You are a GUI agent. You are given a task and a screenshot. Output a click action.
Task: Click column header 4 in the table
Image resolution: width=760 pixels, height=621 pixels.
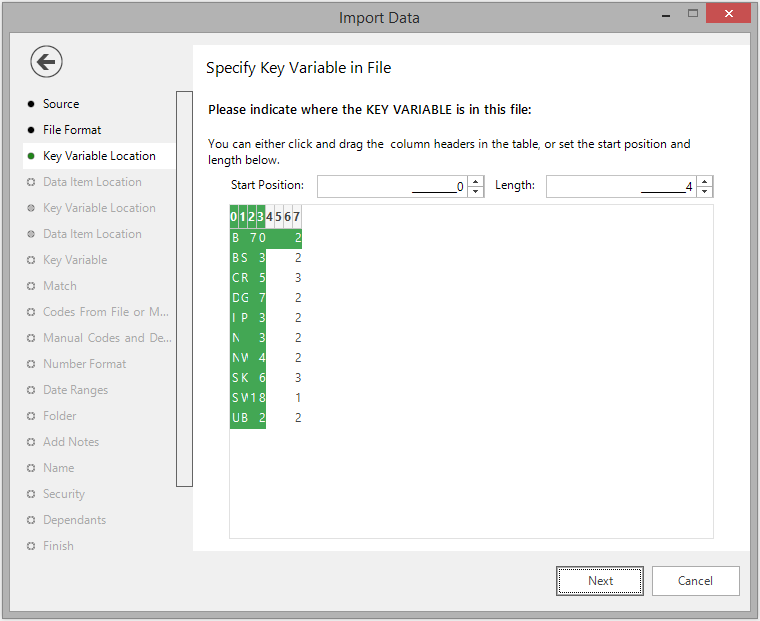click(x=269, y=217)
